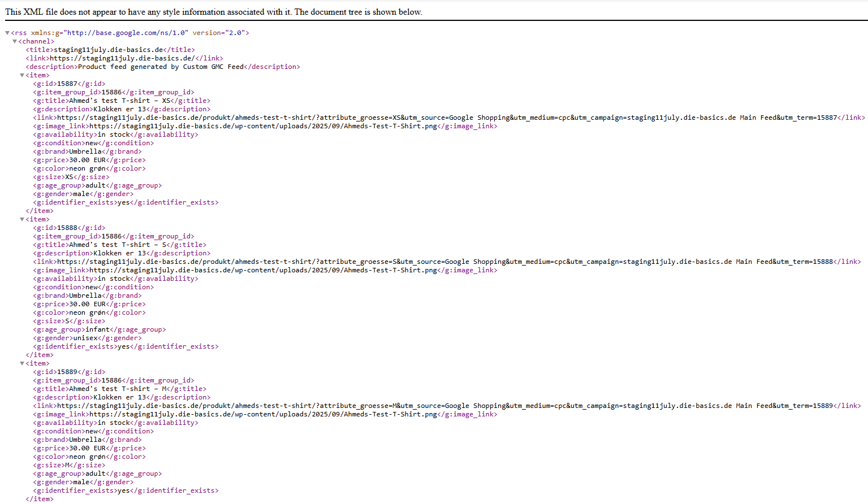Collapse the first item with id 15887
Image resolution: width=868 pixels, height=504 pixels.
pos(22,75)
